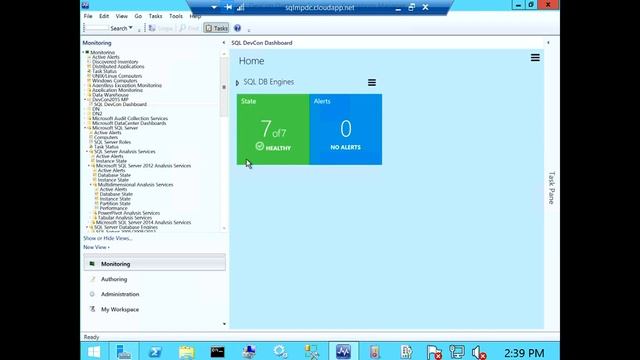Select UNIX/Linux Computers in the tree
The width and height of the screenshot is (640, 360).
[117, 76]
